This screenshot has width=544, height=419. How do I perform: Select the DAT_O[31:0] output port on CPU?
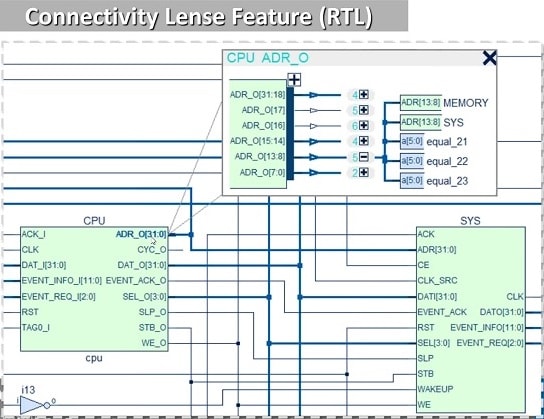[142, 265]
